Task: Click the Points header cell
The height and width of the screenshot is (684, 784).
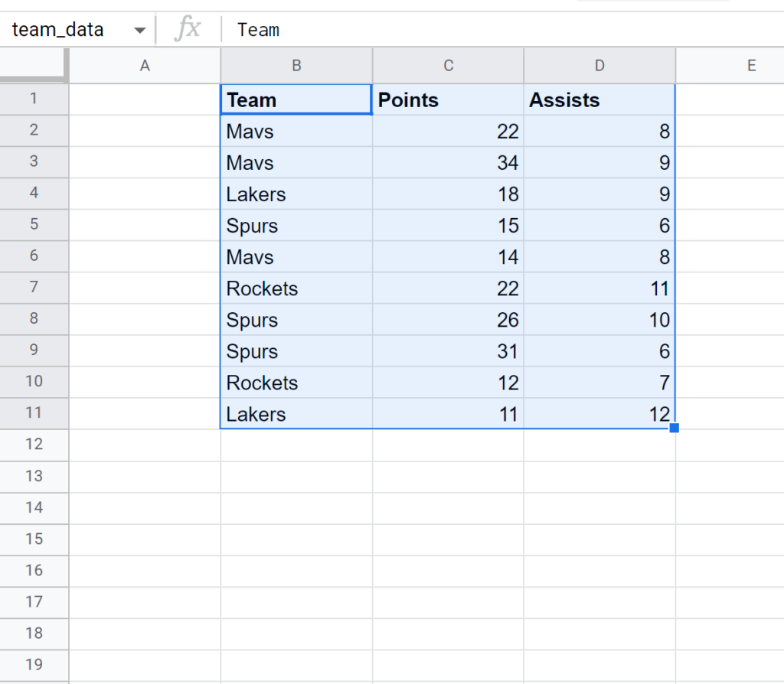Action: click(449, 100)
